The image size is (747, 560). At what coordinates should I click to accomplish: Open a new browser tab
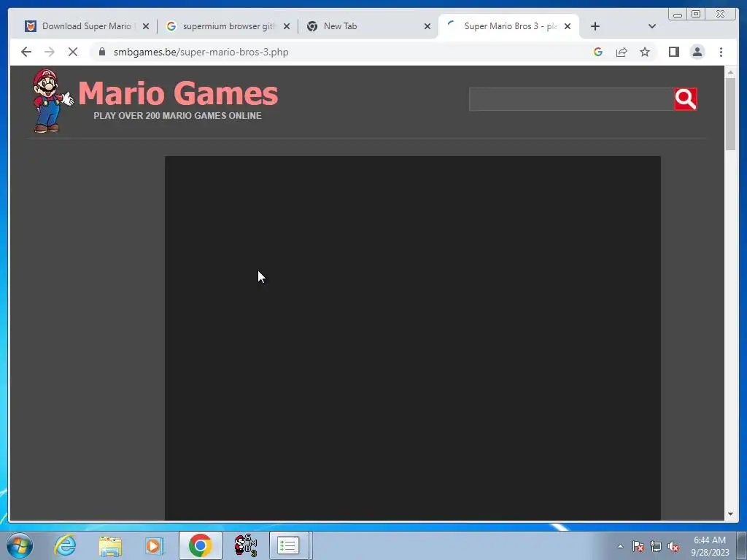pyautogui.click(x=595, y=26)
